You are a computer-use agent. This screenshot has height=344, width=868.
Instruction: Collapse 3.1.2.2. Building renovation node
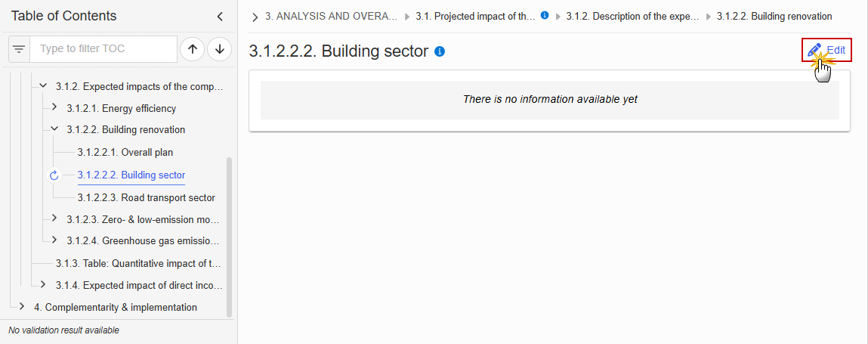pyautogui.click(x=54, y=129)
